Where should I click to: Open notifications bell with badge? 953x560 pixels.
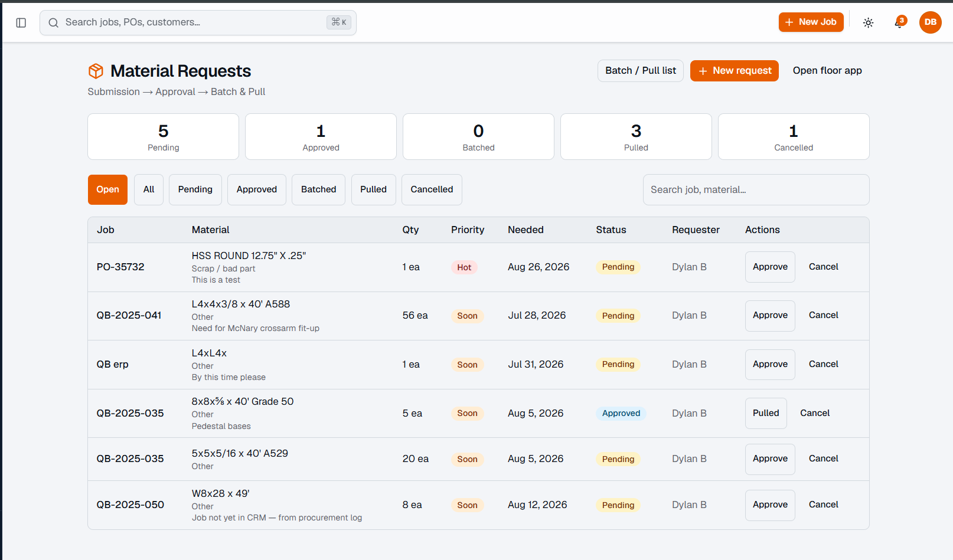click(899, 22)
